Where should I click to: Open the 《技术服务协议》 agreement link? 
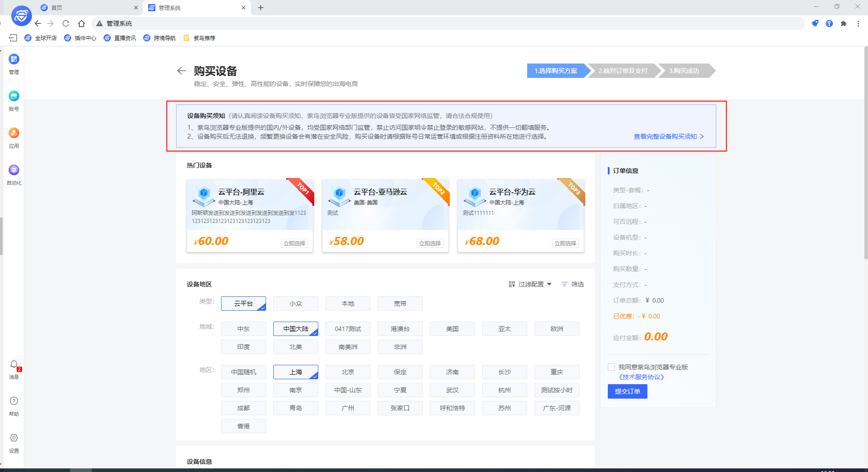point(641,377)
